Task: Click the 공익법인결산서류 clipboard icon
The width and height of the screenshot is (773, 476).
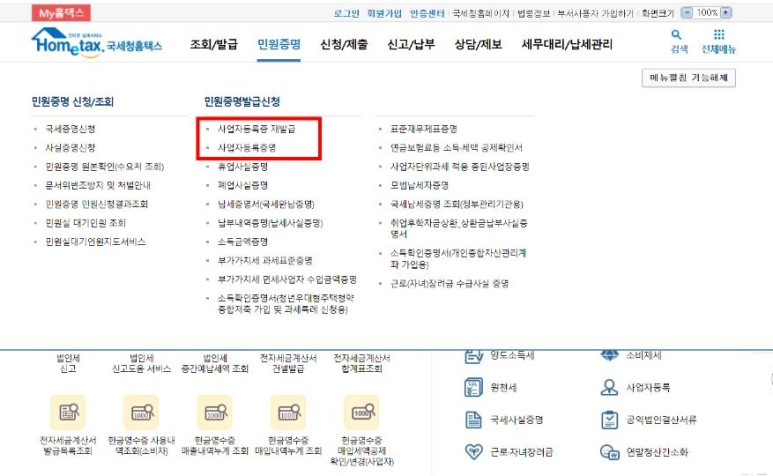Action: coord(609,420)
